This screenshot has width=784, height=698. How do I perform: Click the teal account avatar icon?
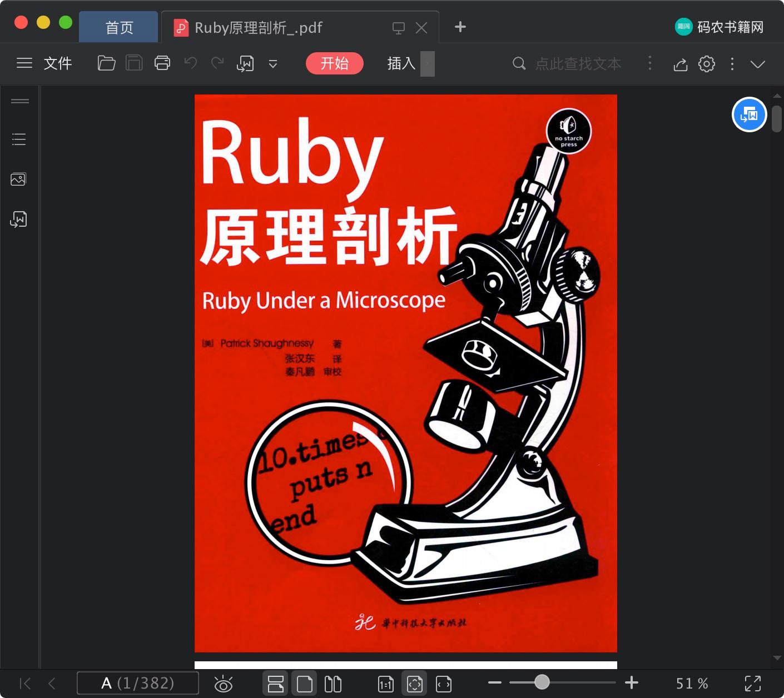point(683,27)
